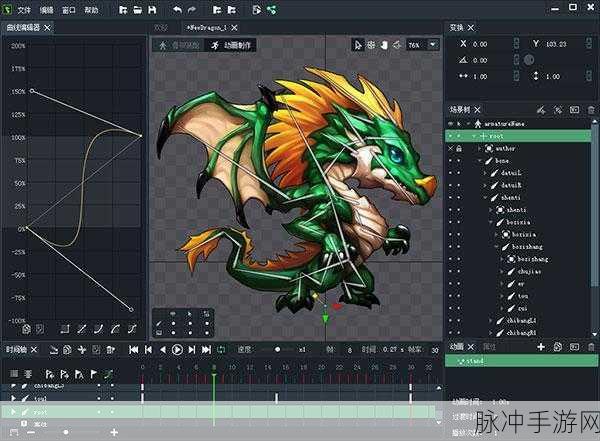Switch to the 骨架装配 armature mode tab
Image resolution: width=600 pixels, height=441 pixels.
pos(179,45)
